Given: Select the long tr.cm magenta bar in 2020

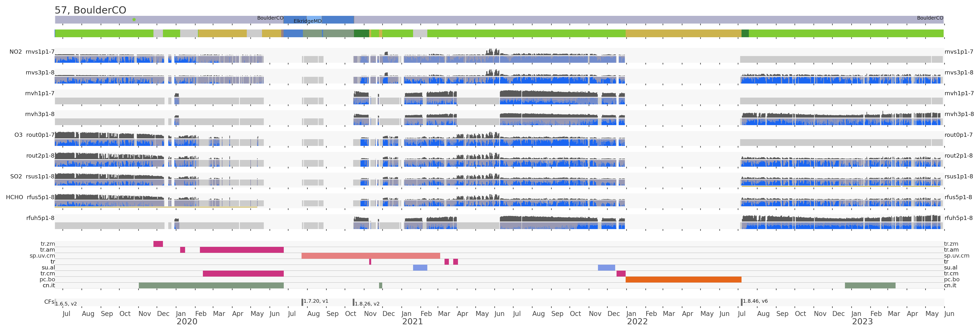Looking at the screenshot, I should (x=243, y=274).
